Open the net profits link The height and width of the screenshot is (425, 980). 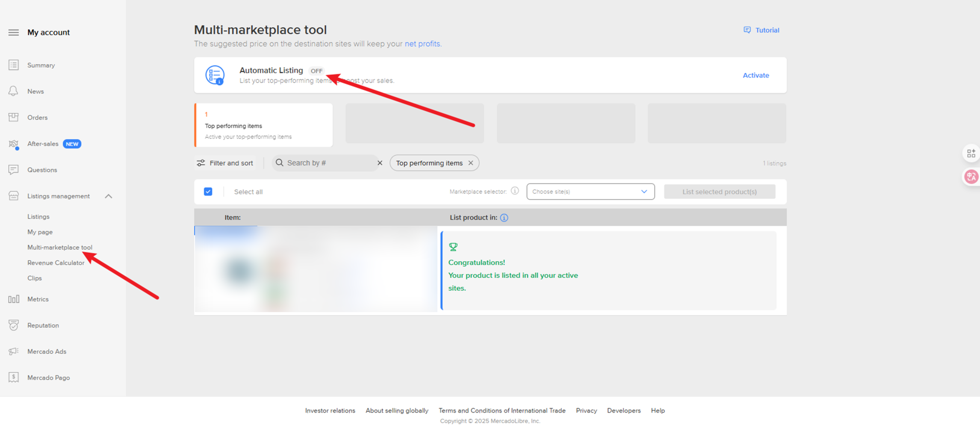(422, 44)
